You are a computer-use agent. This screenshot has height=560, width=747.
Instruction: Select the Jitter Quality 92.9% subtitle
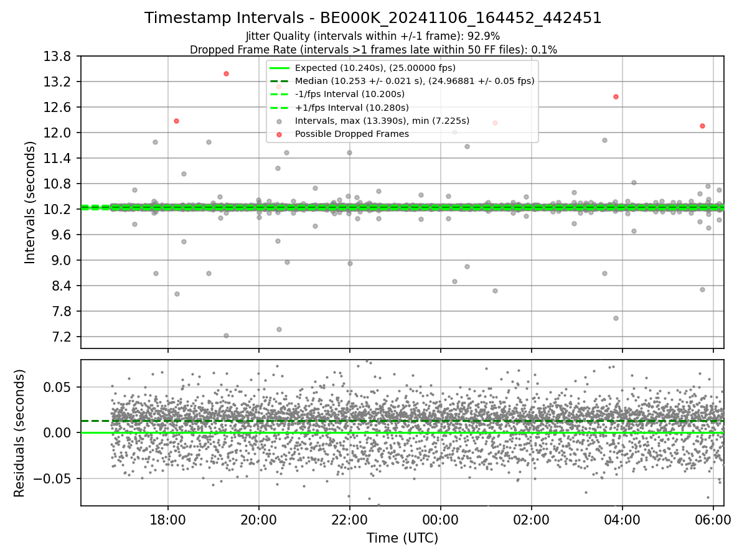click(x=373, y=37)
